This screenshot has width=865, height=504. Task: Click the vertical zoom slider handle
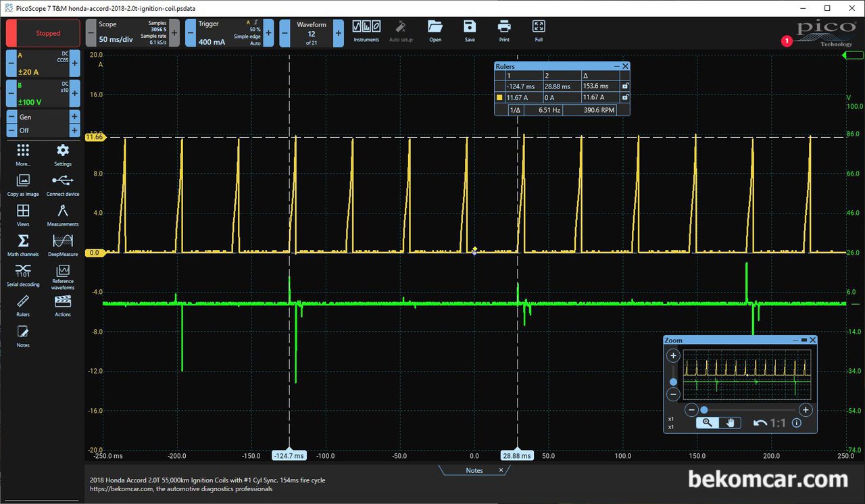point(673,382)
